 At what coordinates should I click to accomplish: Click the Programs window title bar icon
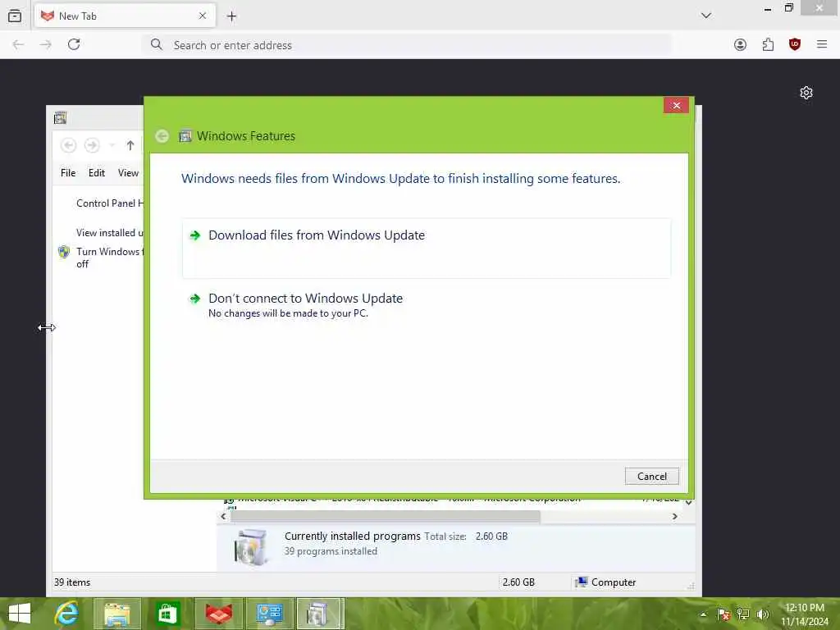point(60,118)
